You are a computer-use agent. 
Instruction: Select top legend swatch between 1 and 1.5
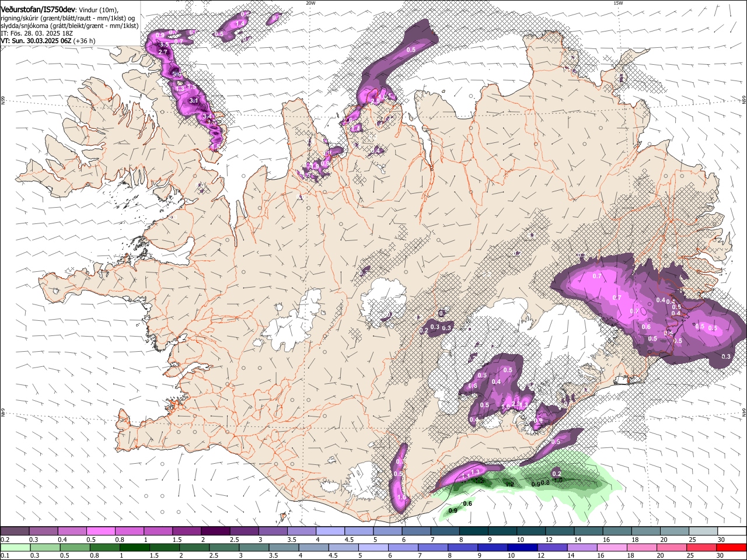coord(158,531)
